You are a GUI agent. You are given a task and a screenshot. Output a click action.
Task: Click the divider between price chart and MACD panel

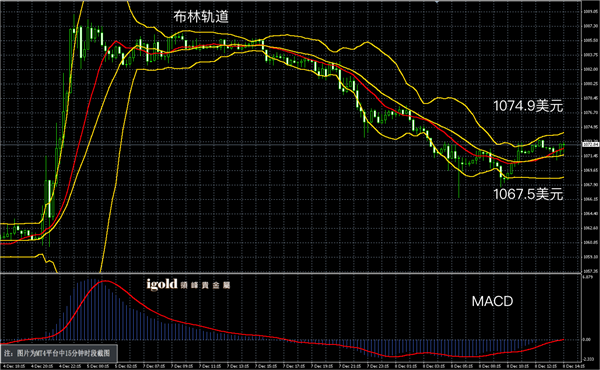click(x=291, y=273)
